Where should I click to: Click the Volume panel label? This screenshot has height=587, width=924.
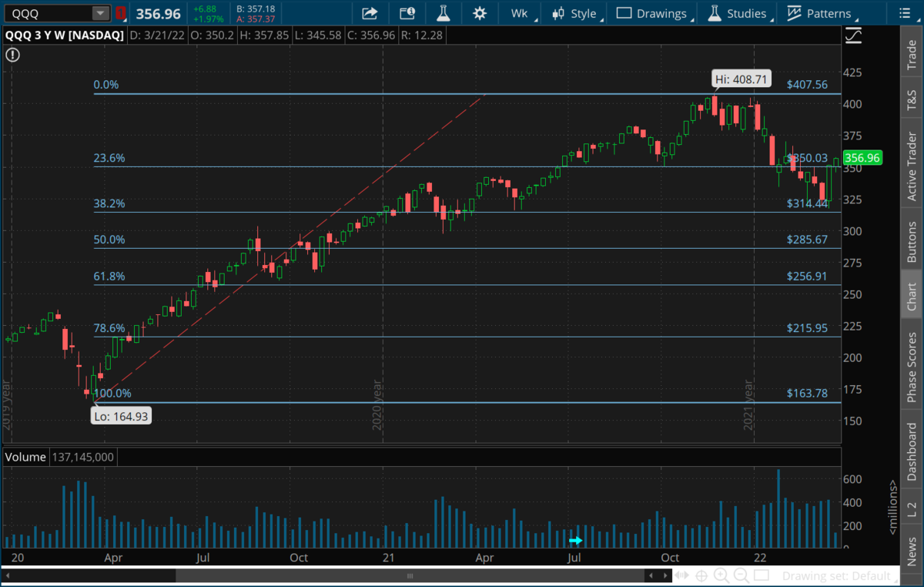26,457
